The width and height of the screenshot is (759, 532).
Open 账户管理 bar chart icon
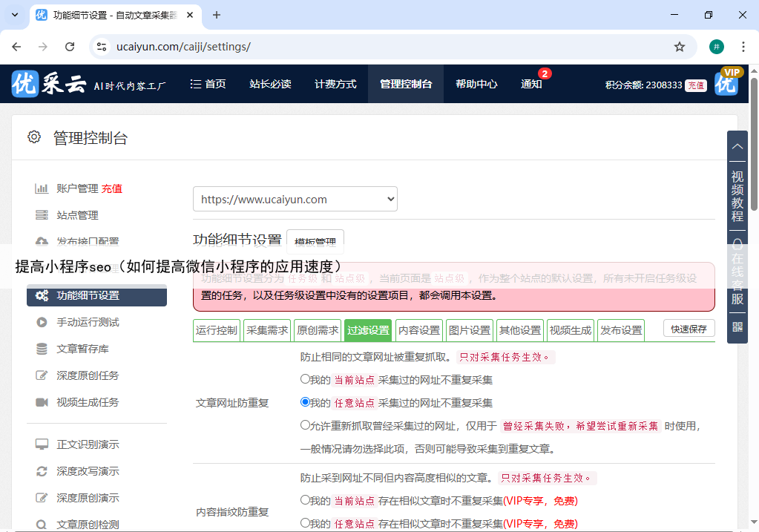(42, 188)
